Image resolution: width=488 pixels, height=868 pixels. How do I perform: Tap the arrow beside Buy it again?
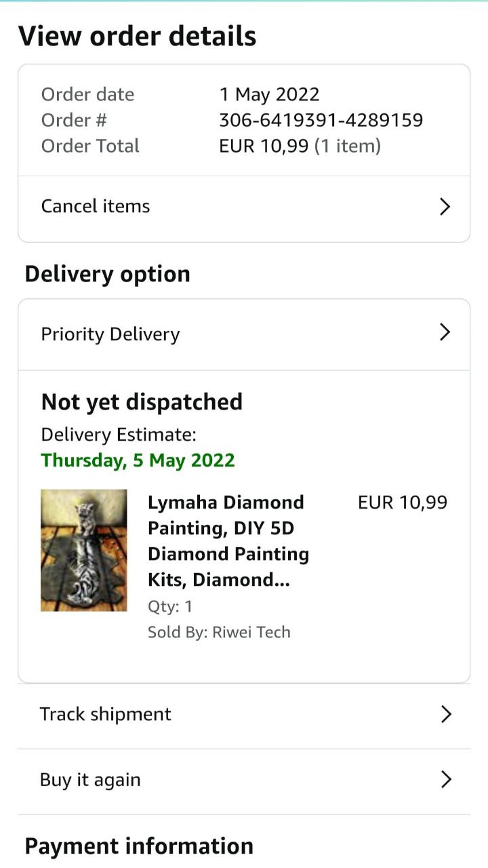click(445, 780)
